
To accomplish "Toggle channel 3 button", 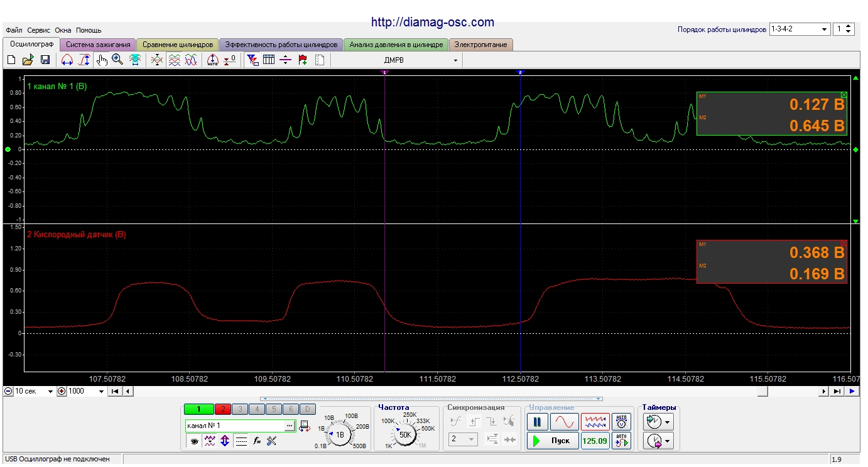I will pyautogui.click(x=239, y=409).
